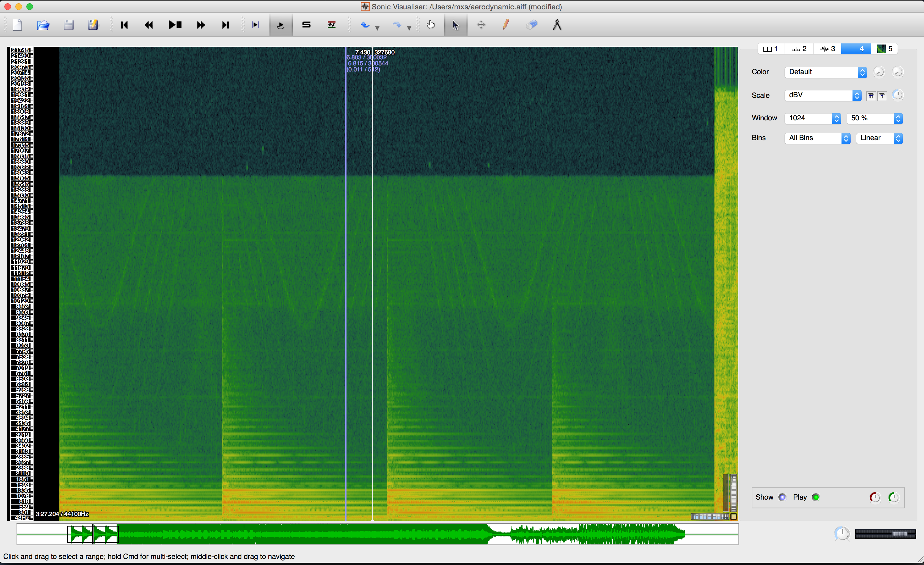Click the main volume level fader
Viewport: 924px width, 565px height.
(886, 534)
